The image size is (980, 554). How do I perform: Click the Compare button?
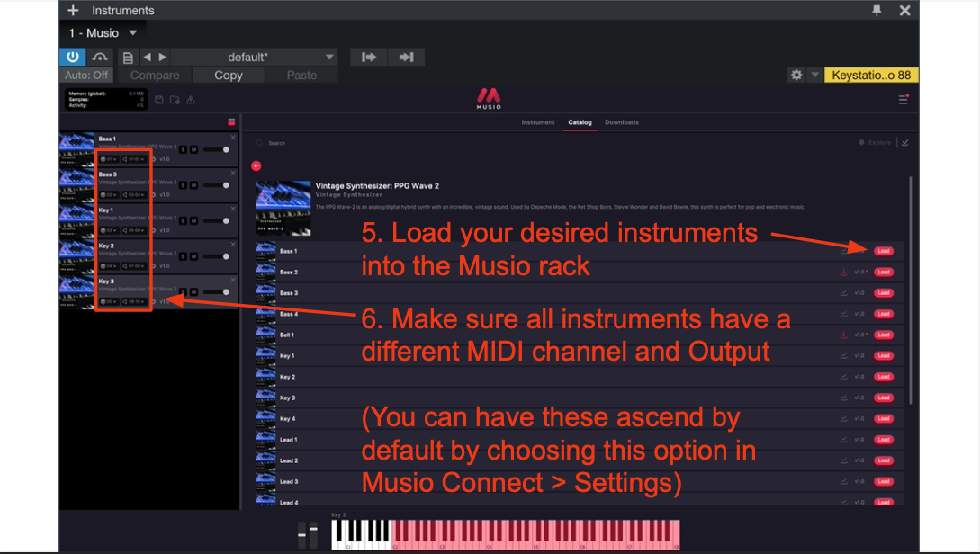pos(155,76)
